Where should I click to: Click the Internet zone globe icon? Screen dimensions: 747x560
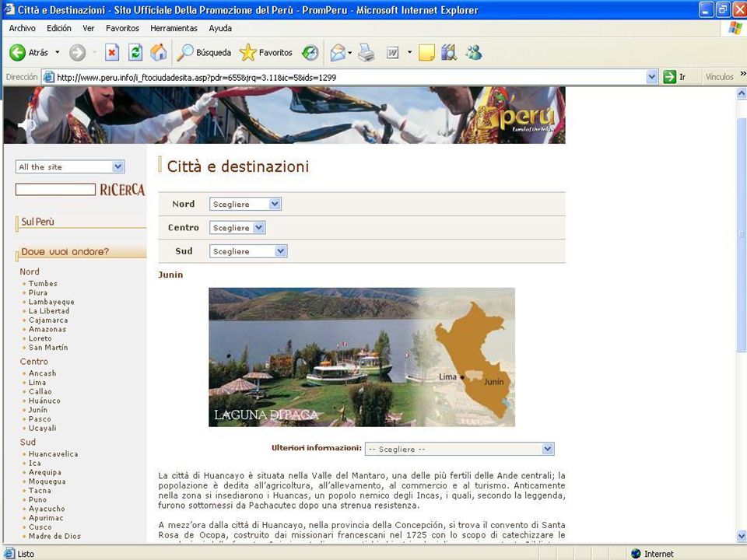point(636,553)
